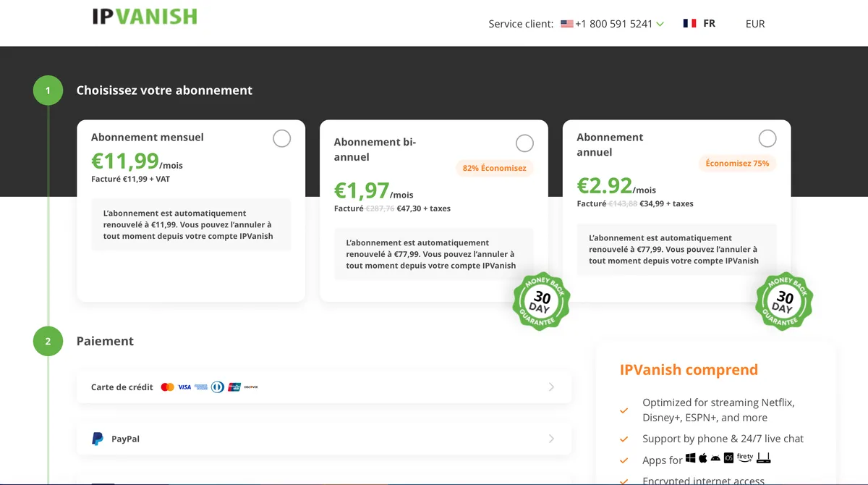Click the Windows app icon
The height and width of the screenshot is (485, 868).
click(691, 458)
